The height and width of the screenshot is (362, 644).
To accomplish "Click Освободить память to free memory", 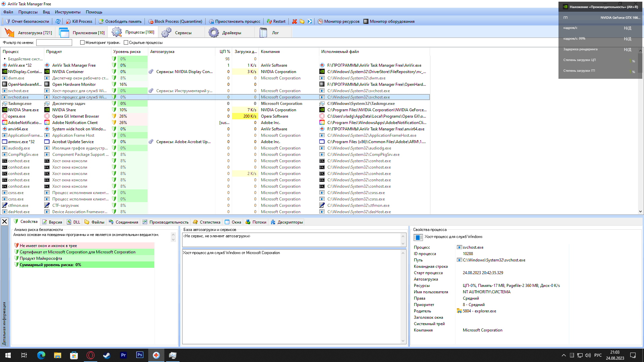I will (x=120, y=21).
